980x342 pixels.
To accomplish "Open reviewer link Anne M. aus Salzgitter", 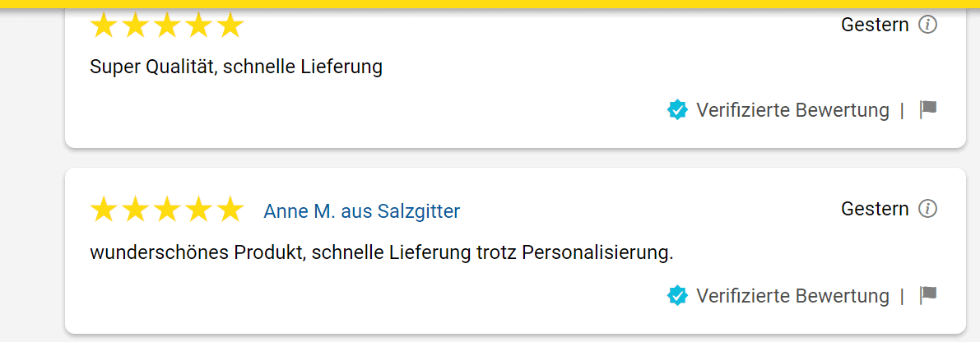I will (x=361, y=211).
